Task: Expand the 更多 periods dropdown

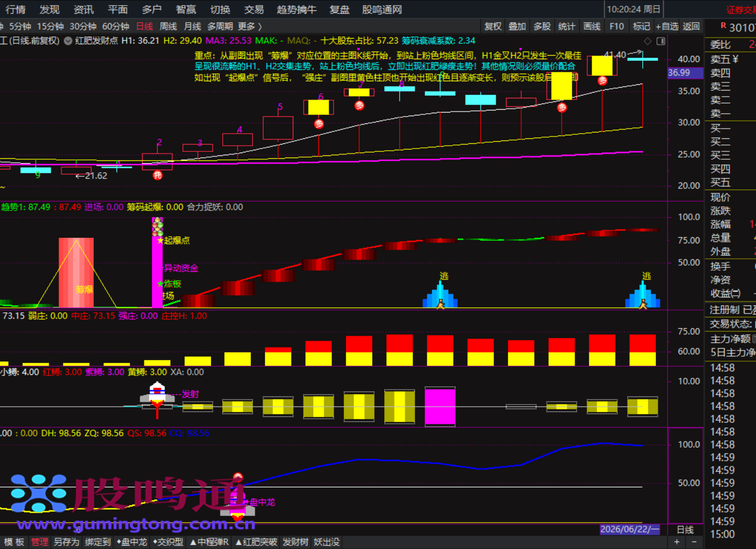Action: pyautogui.click(x=250, y=27)
